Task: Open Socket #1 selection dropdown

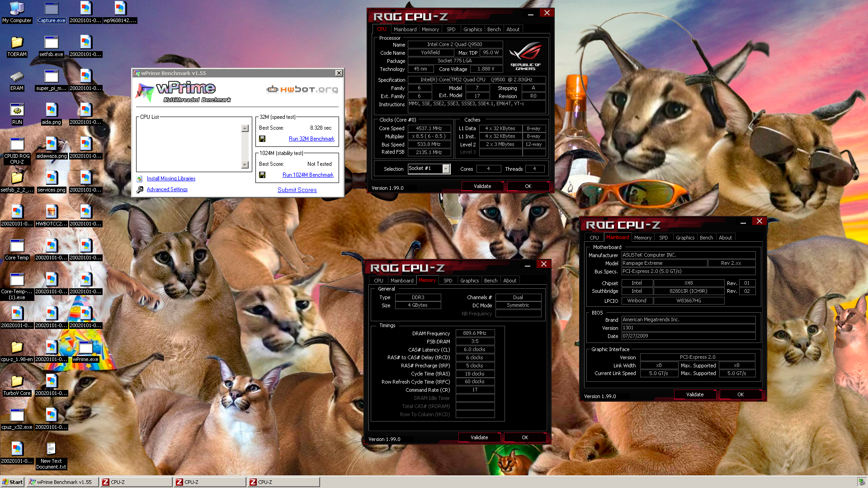Action: click(446, 169)
